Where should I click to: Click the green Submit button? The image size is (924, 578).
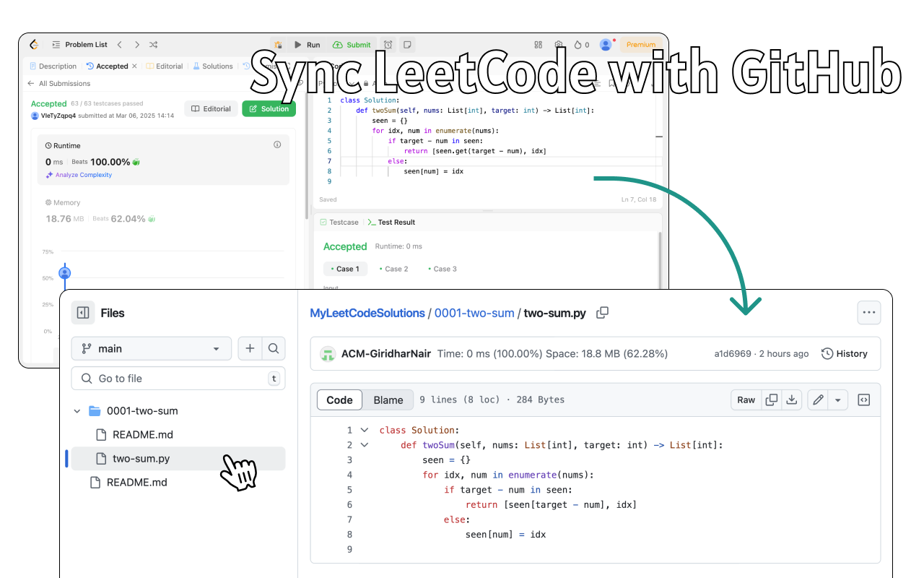[x=352, y=45]
